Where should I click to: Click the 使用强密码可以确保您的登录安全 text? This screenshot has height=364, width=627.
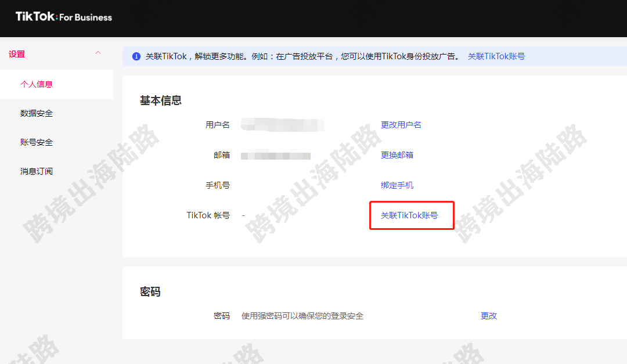pyautogui.click(x=302, y=316)
